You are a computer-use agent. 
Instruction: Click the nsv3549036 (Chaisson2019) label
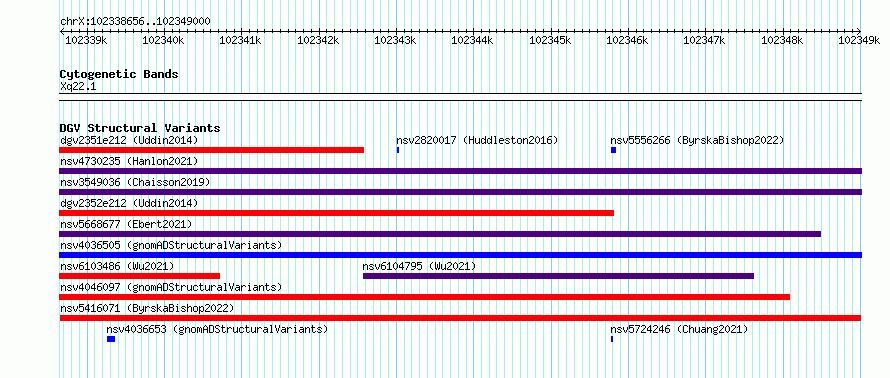(135, 182)
